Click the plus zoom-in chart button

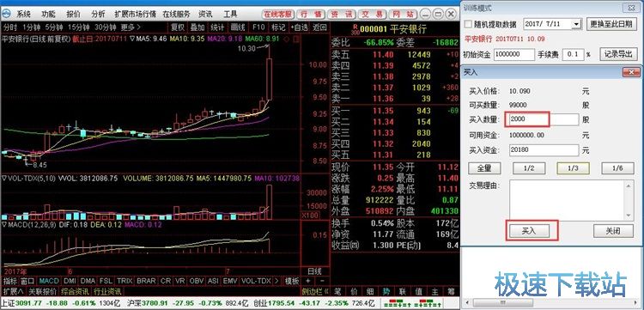308,281
